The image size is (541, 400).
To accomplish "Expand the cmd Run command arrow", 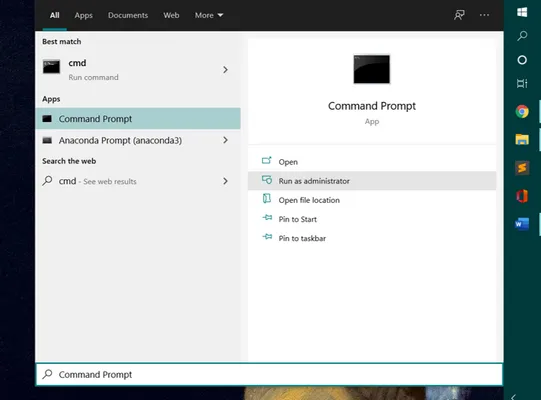I will [x=225, y=70].
